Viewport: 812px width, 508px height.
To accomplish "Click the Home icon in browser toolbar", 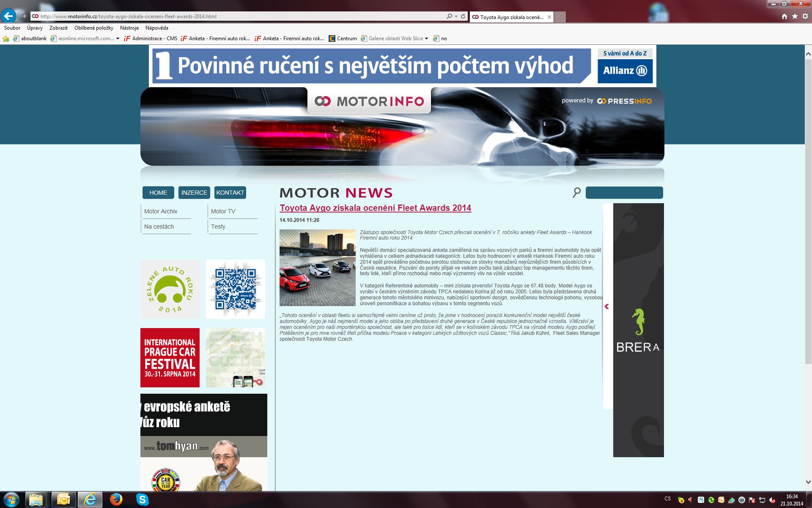I will click(784, 16).
